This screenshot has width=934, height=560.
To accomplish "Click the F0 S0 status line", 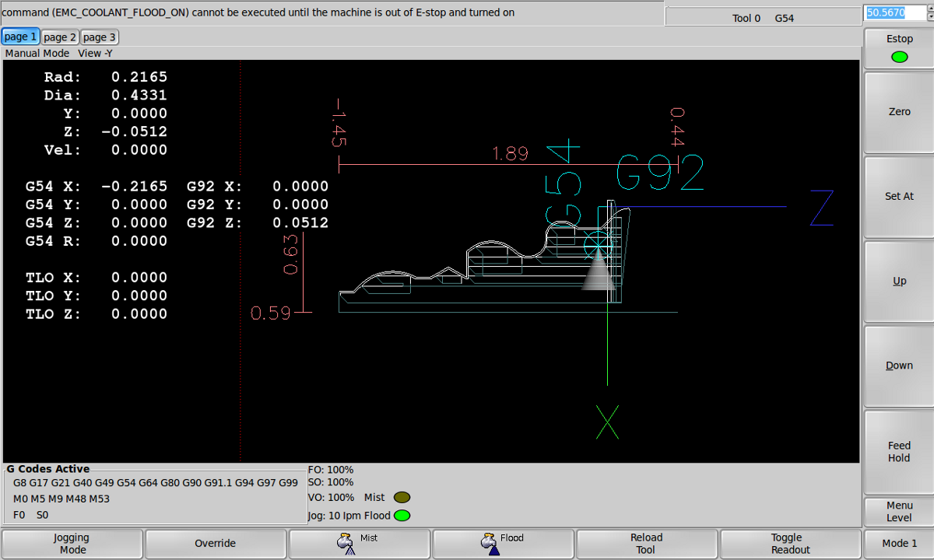I will click(x=31, y=515).
